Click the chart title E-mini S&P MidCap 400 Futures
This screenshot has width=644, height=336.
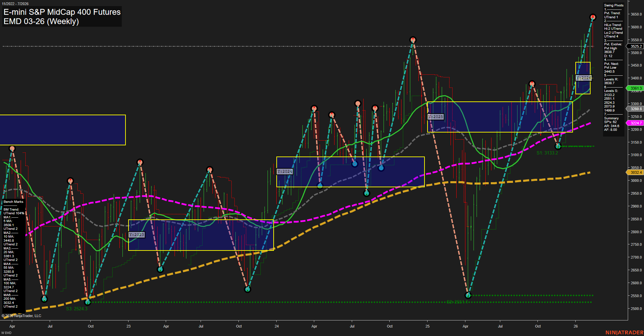click(x=62, y=12)
